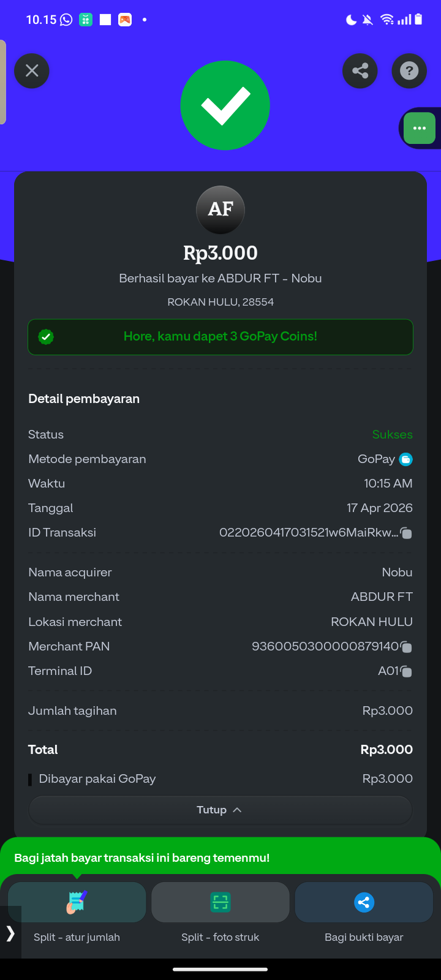This screenshot has width=441, height=980.
Task: Tap the Sukses status text
Action: point(392,435)
